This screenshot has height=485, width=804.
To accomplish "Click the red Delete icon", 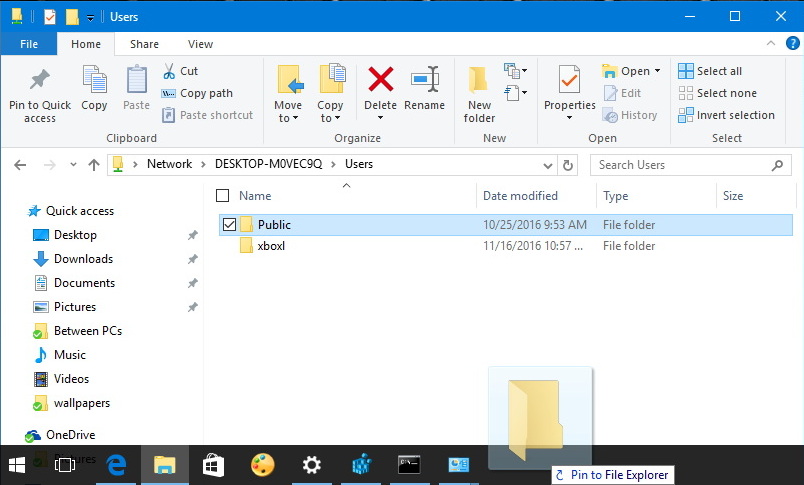I will point(380,80).
